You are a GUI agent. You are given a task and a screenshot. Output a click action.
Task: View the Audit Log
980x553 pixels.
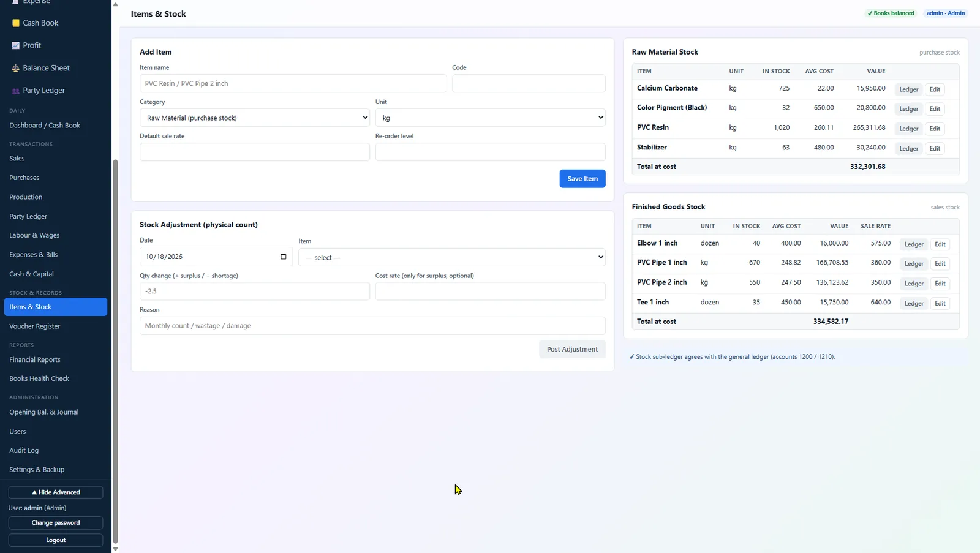point(24,450)
